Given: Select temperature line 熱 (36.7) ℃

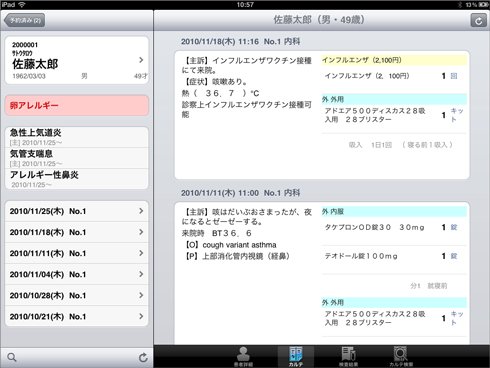Looking at the screenshot, I should (x=220, y=93).
